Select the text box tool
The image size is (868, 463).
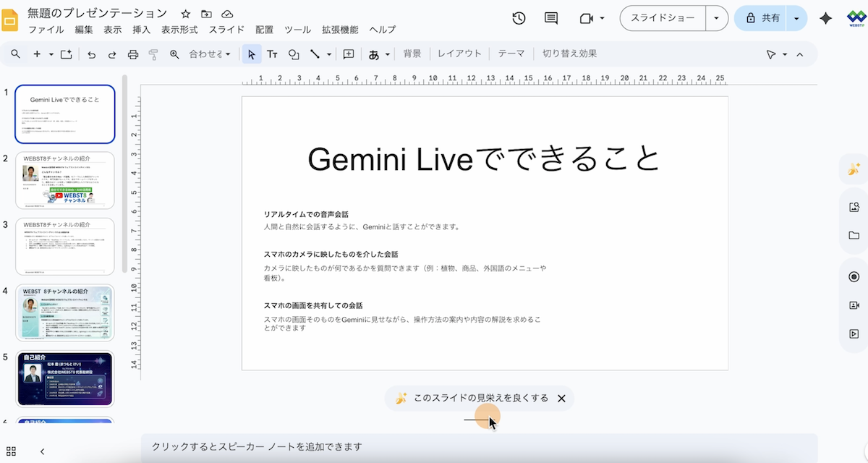coord(272,54)
